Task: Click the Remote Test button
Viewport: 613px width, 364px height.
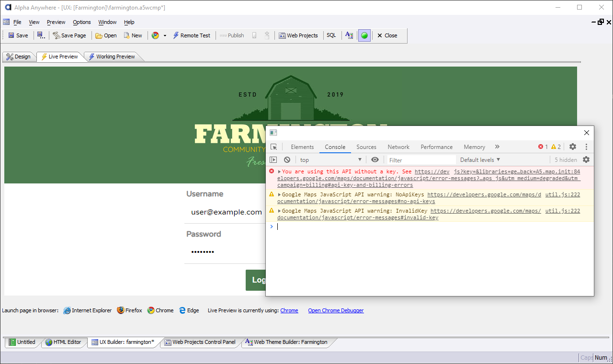Action: coord(191,35)
